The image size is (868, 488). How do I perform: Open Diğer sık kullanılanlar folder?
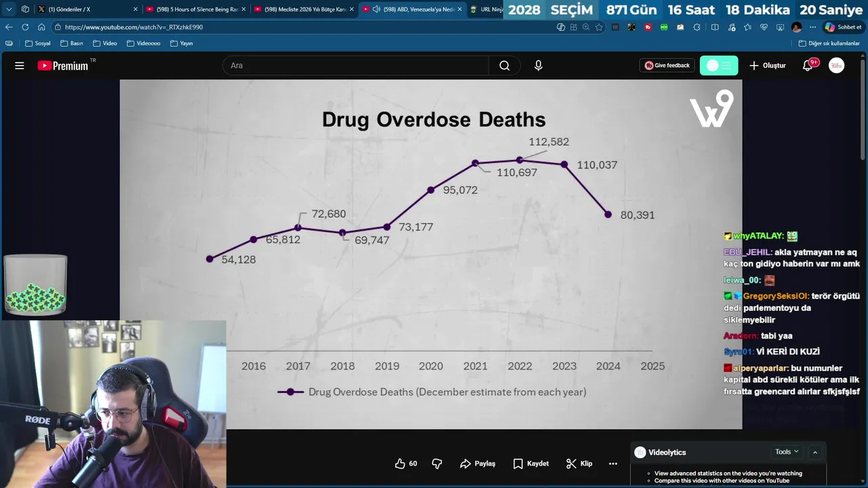(829, 43)
